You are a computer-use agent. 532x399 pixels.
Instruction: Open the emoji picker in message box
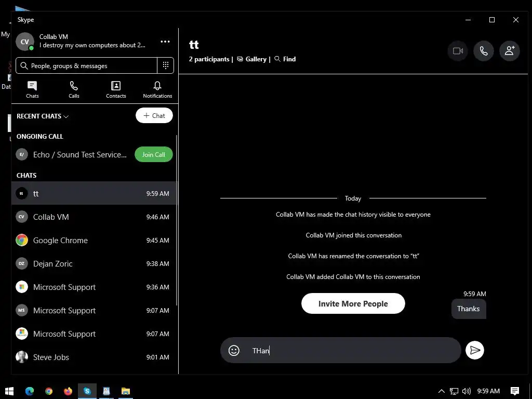click(234, 350)
